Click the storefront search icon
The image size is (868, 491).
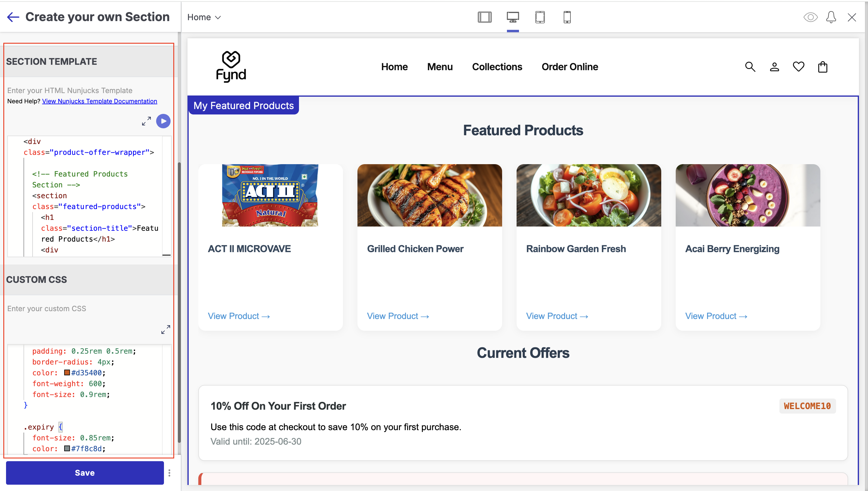coord(750,67)
